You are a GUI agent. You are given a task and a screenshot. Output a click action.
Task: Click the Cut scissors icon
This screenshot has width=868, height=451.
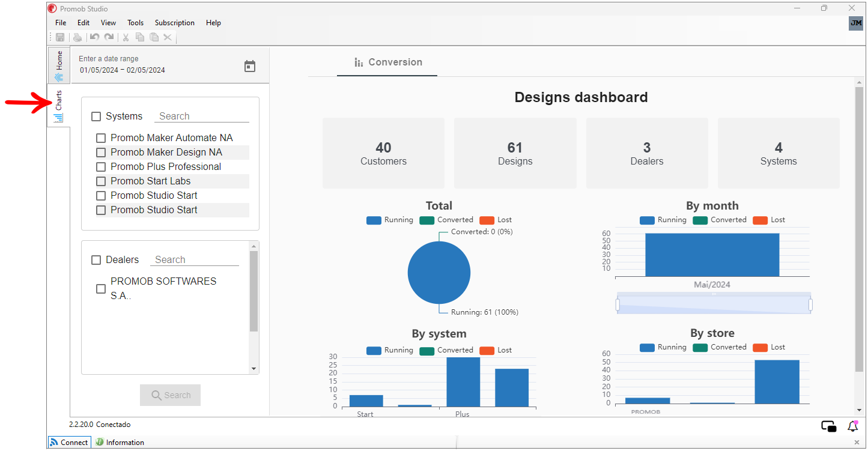[126, 37]
